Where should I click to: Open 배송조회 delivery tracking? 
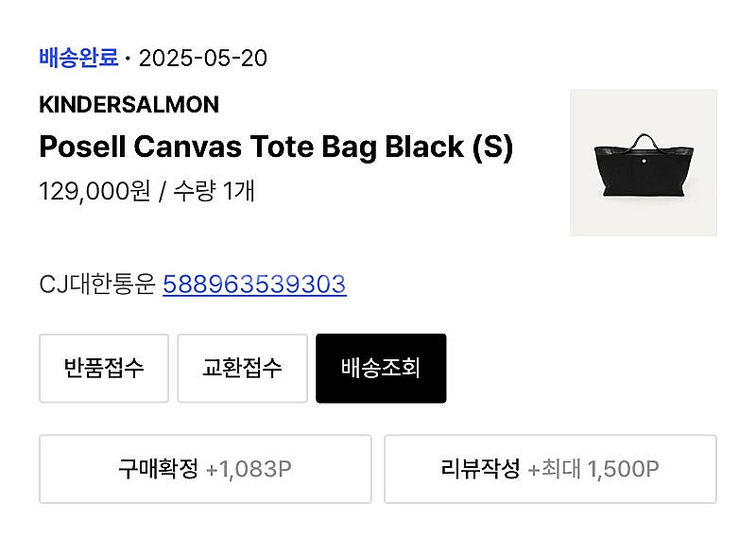coord(381,368)
